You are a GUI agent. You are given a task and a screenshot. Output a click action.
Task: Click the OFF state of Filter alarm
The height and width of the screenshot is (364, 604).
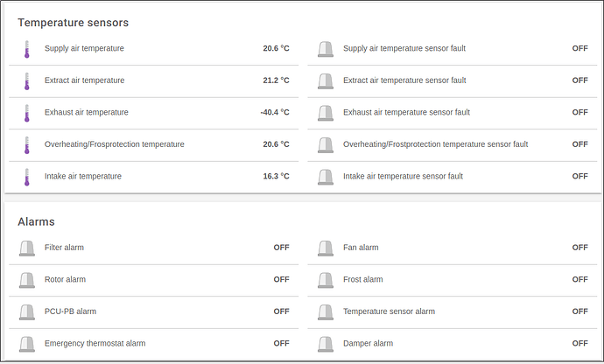tap(281, 248)
